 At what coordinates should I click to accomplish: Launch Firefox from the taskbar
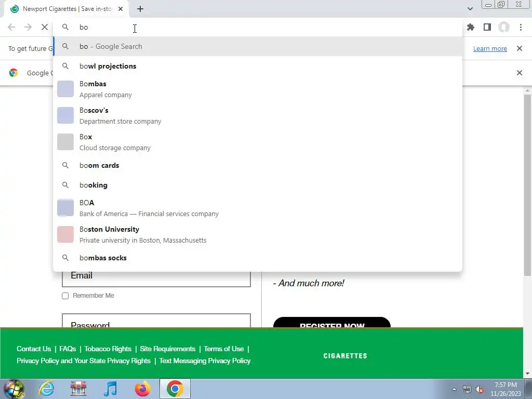coord(142,389)
